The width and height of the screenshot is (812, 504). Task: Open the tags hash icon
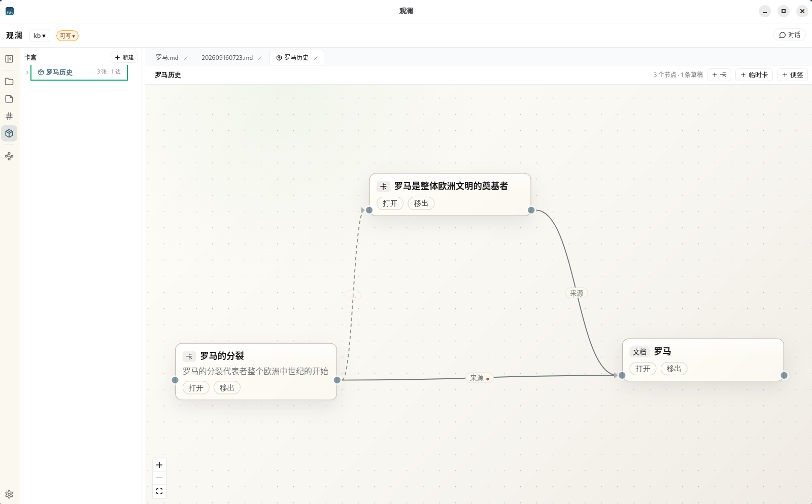pyautogui.click(x=9, y=116)
